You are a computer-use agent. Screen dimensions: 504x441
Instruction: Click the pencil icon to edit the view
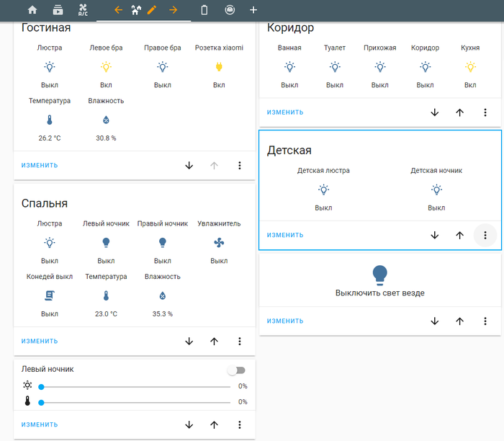coord(151,10)
